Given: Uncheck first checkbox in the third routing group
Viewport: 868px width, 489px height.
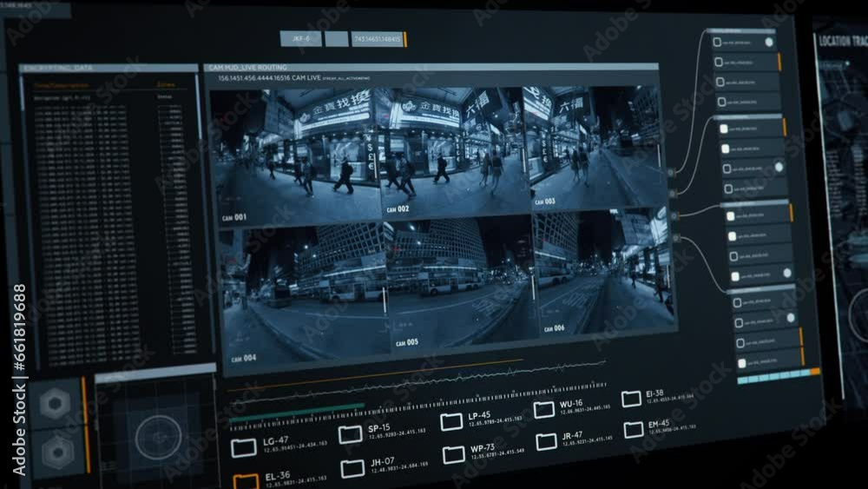Looking at the screenshot, I should [730, 216].
